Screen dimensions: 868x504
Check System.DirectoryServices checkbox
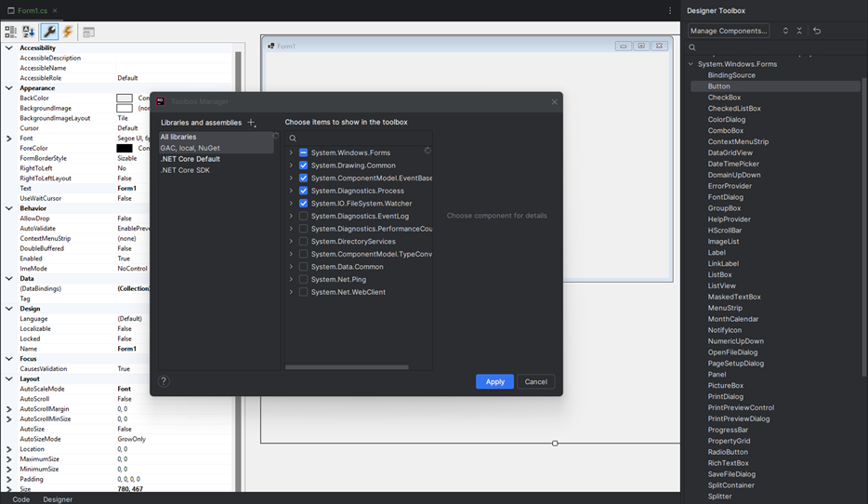[x=303, y=242]
